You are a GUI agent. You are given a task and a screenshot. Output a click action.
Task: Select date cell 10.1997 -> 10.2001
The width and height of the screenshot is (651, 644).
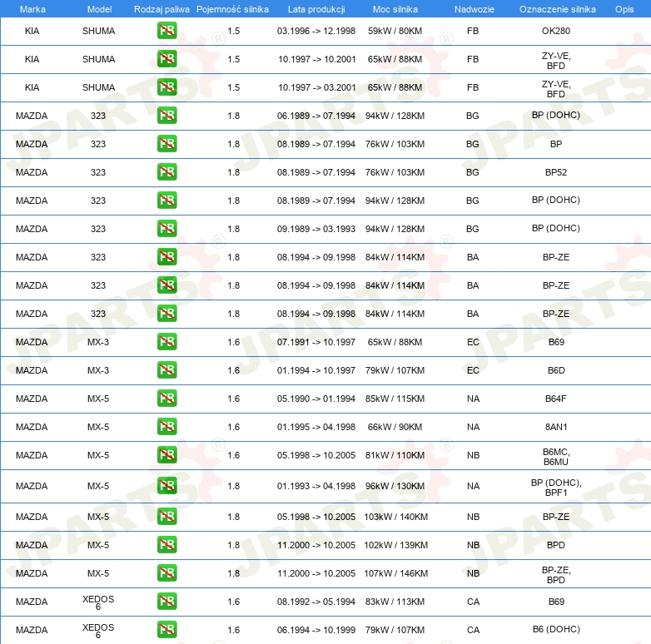[317, 59]
